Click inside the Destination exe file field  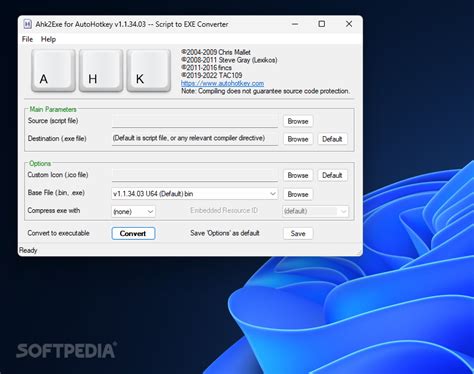tap(195, 139)
